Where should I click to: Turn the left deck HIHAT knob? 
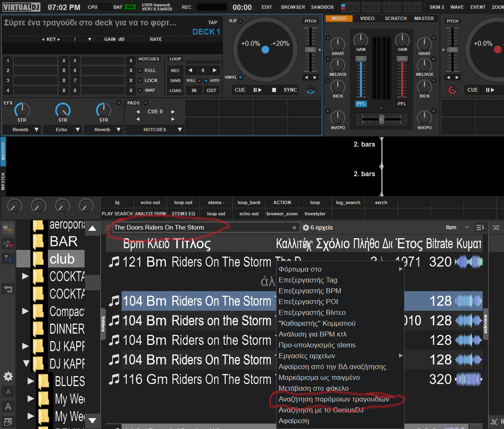pos(338,44)
